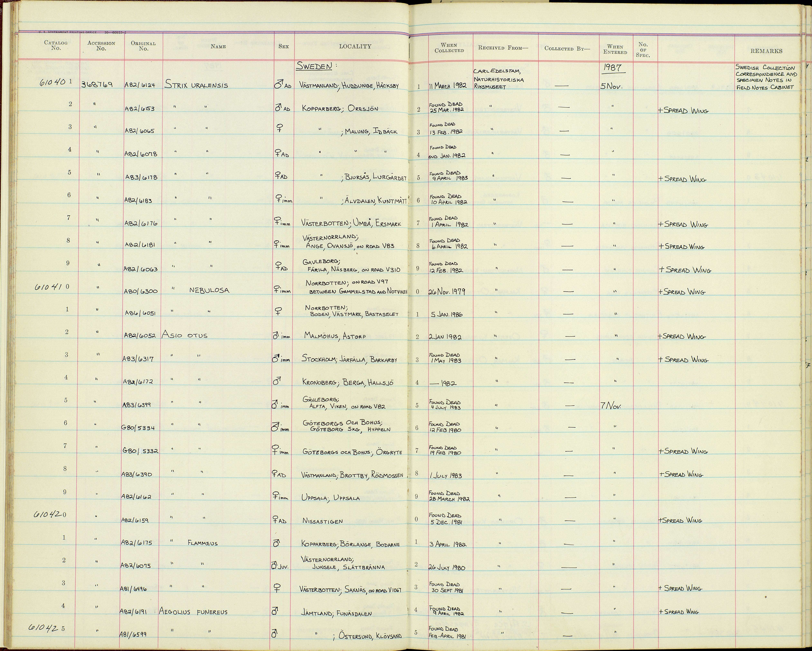Click locality 'Nissastigen'

tap(323, 521)
